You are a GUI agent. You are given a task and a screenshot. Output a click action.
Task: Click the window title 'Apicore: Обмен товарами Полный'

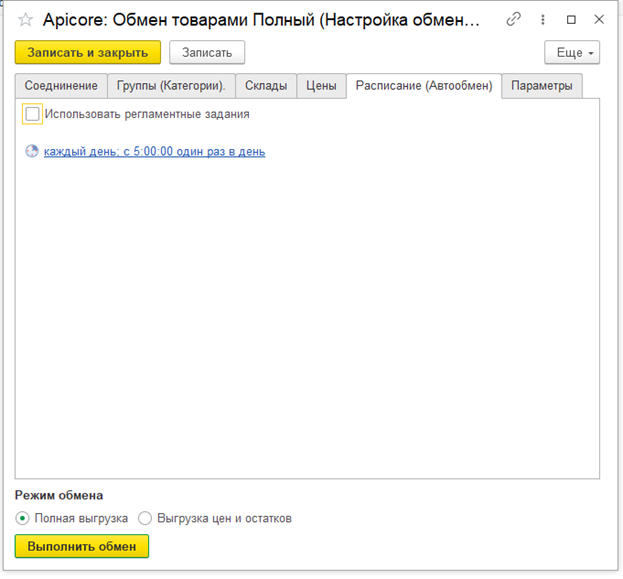click(x=261, y=19)
